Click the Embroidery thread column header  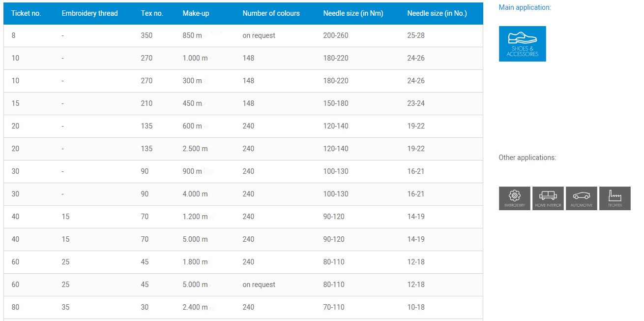pyautogui.click(x=90, y=13)
